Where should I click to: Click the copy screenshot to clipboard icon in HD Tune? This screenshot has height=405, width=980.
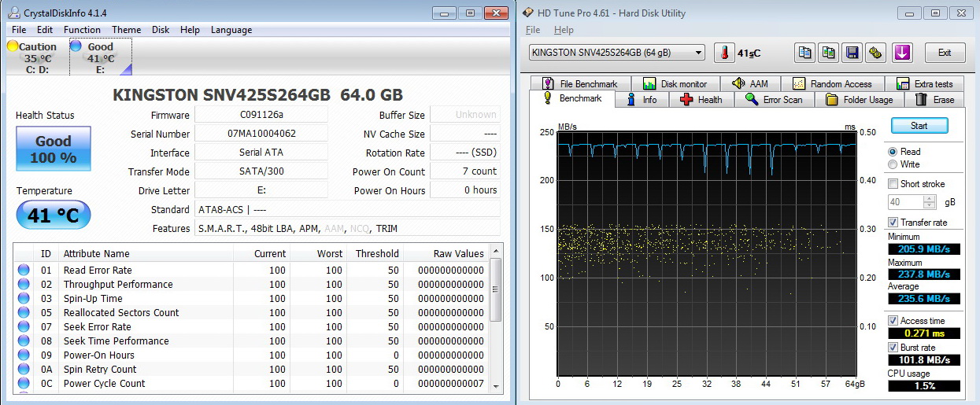828,53
